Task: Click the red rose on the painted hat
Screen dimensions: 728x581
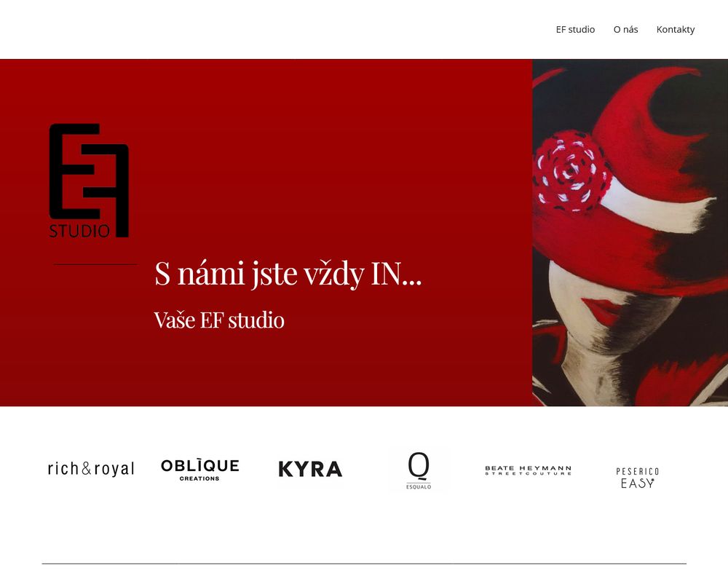Action: click(571, 172)
